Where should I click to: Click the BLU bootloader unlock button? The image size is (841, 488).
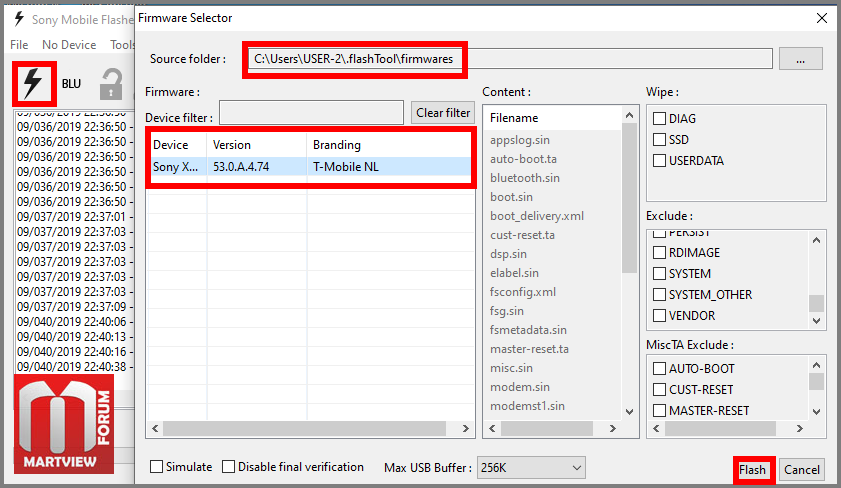tap(71, 84)
